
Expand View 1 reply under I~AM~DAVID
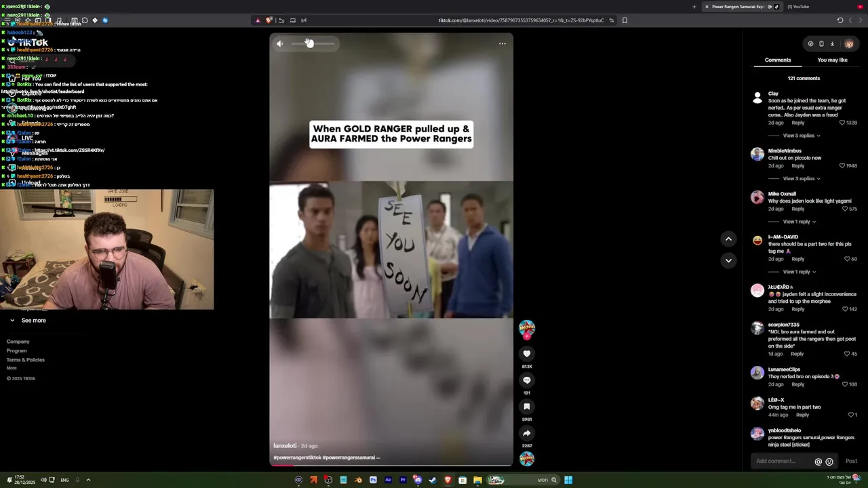click(x=799, y=272)
